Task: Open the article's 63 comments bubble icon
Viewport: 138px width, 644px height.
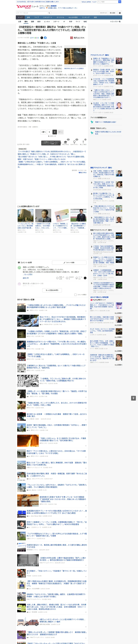Action: [32, 38]
